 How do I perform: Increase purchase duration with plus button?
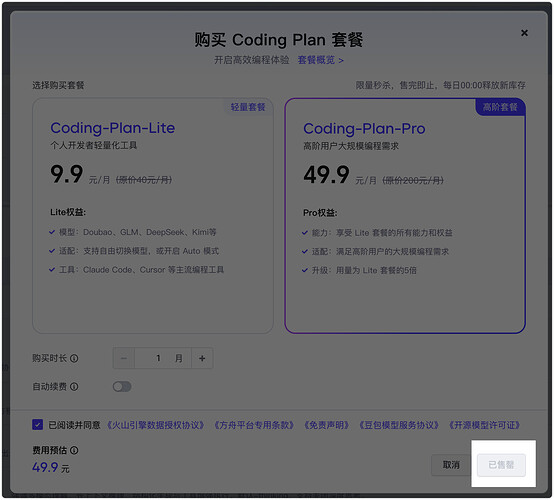coord(202,358)
